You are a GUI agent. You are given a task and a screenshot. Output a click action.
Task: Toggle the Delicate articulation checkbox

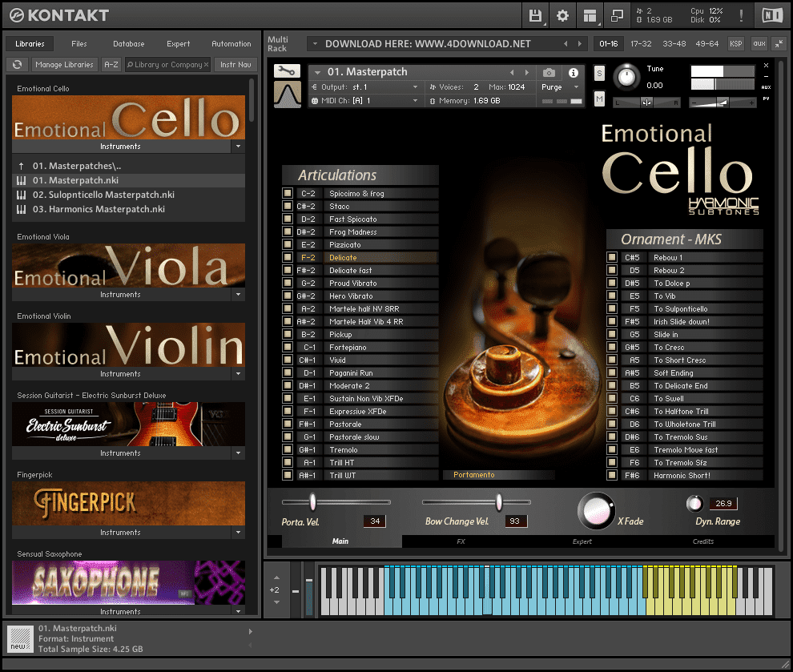pos(287,257)
